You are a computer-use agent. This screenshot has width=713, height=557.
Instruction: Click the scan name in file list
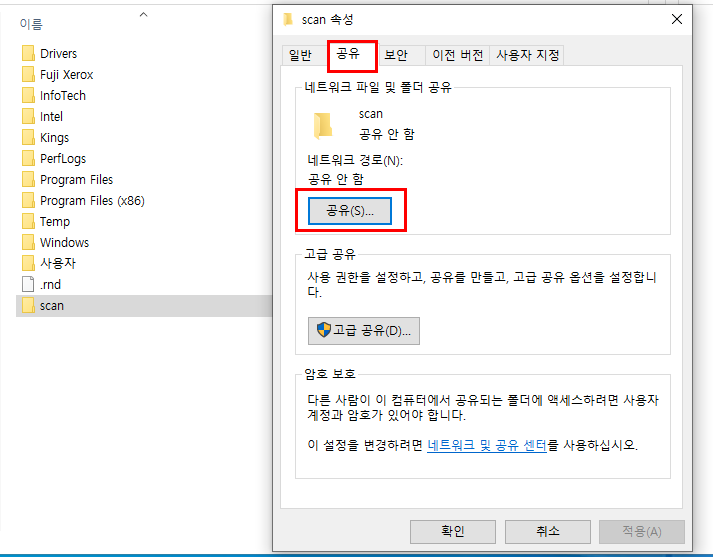tap(52, 306)
